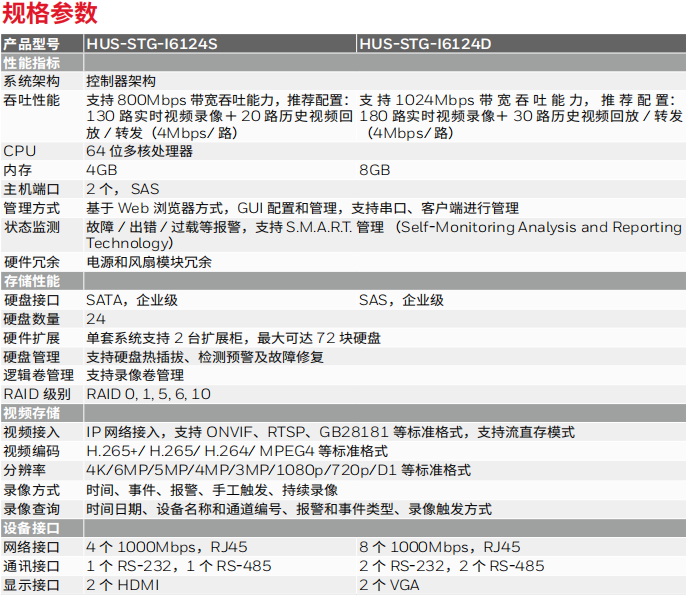This screenshot has width=687, height=595.
Task: Click the 规格参数 page title
Action: pos(50,14)
